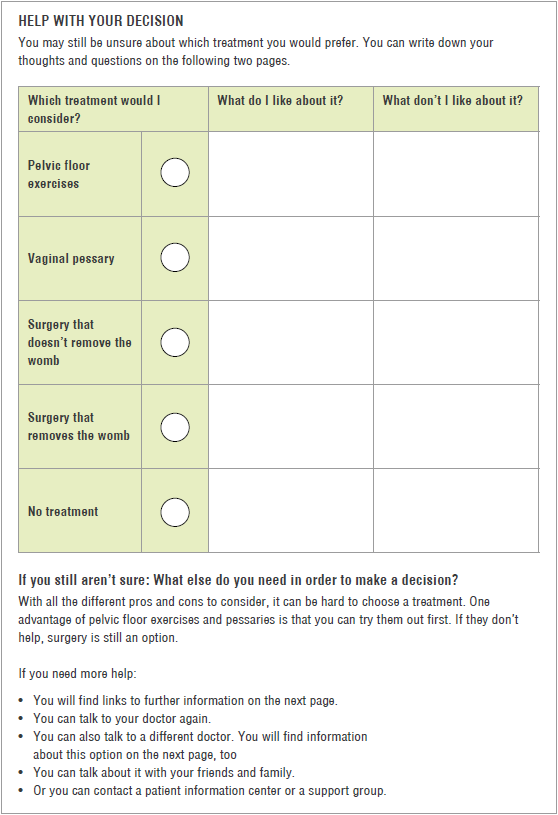Click likes field for surgery keeping the womb
Screen dimensions: 558x815
[x=291, y=343]
